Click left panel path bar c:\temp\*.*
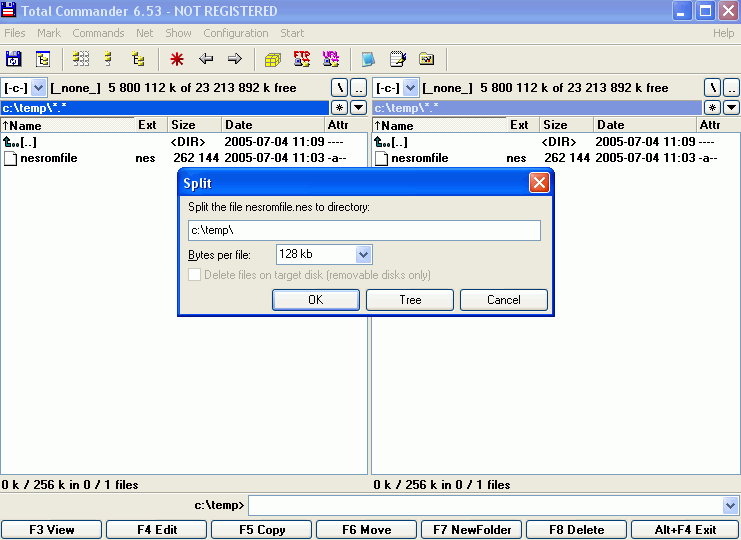Viewport: 741px width, 540px height. tap(164, 108)
